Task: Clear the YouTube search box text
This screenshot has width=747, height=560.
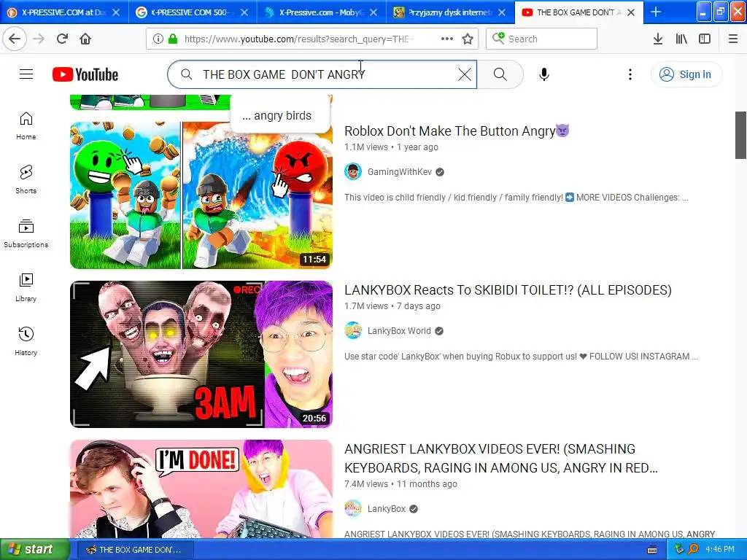Action: click(x=465, y=74)
